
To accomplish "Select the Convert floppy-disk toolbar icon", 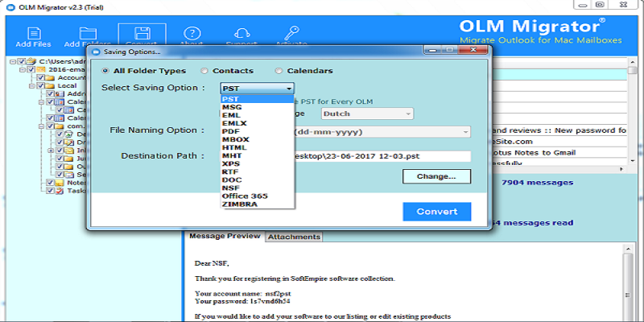I will (x=142, y=34).
